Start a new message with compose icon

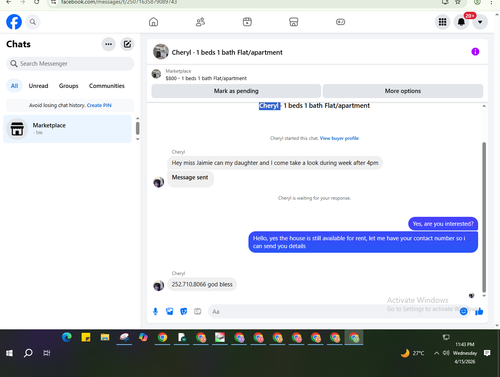pos(127,44)
